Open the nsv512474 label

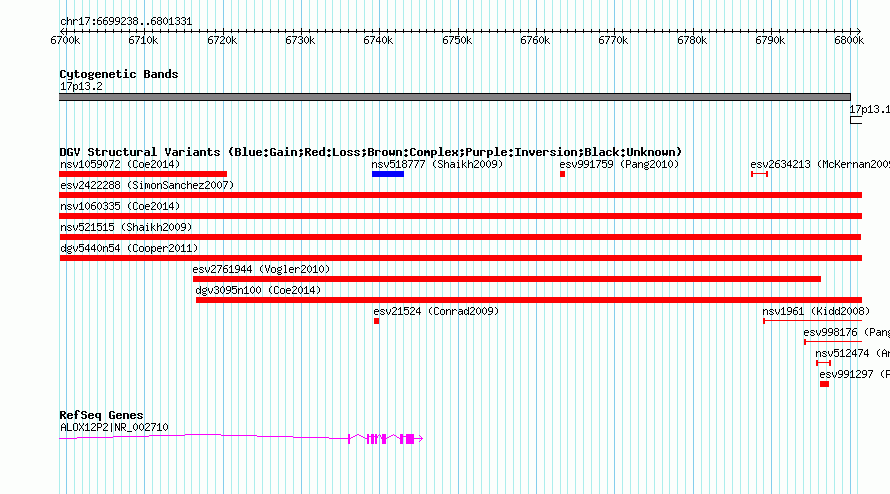point(853,353)
